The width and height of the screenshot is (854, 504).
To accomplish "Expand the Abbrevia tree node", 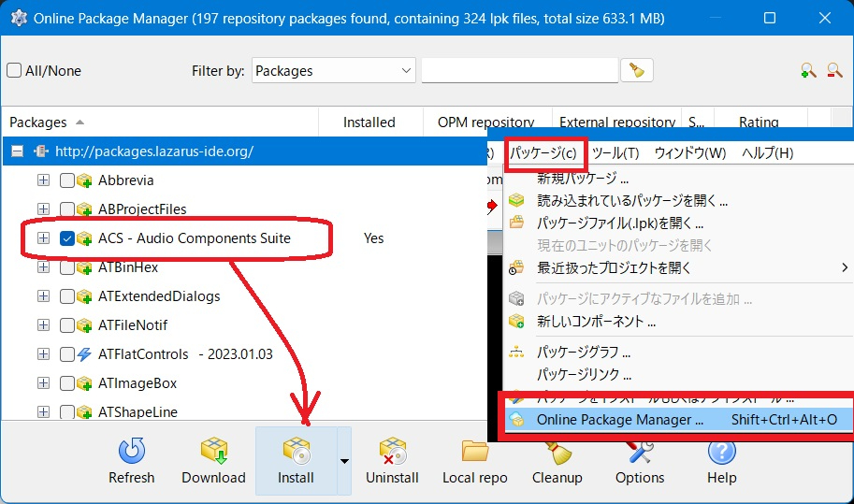I will pos(44,180).
